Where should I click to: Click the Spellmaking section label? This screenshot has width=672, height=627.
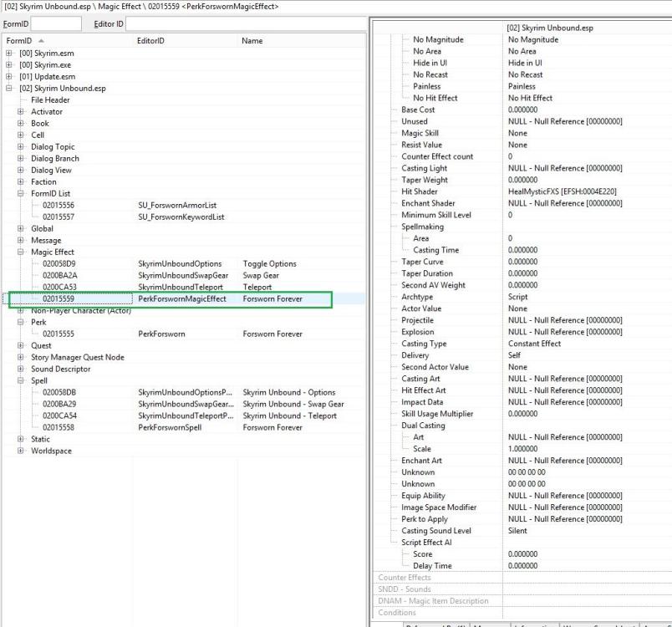click(x=422, y=227)
